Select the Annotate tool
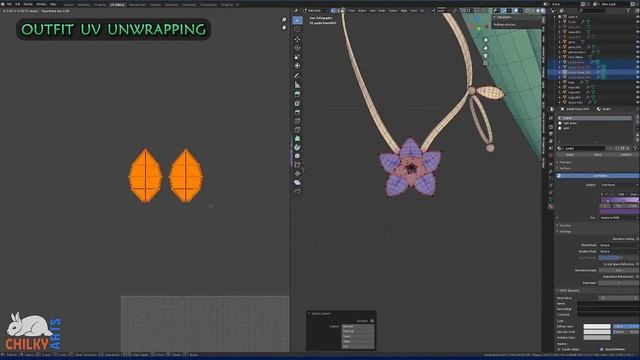This screenshot has width=640, height=360. point(298,76)
